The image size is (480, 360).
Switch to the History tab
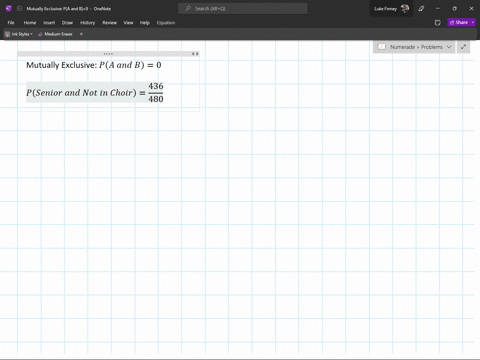coord(87,23)
